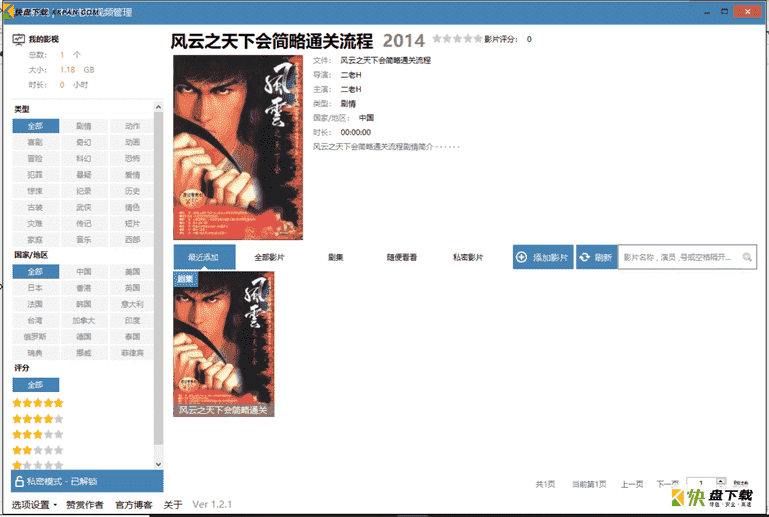Screen dimensions: 769x517
Task: Click the unlock icon in 私密模式 bar
Action: click(x=19, y=481)
